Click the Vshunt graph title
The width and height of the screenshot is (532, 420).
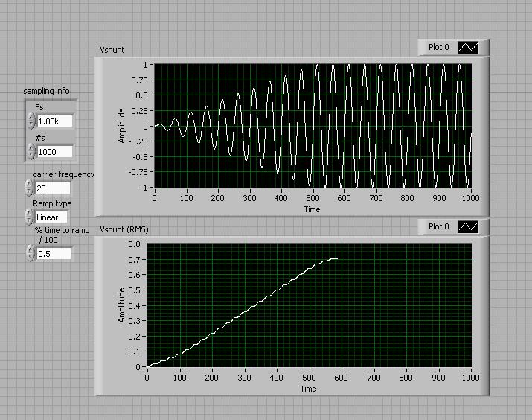pos(112,50)
